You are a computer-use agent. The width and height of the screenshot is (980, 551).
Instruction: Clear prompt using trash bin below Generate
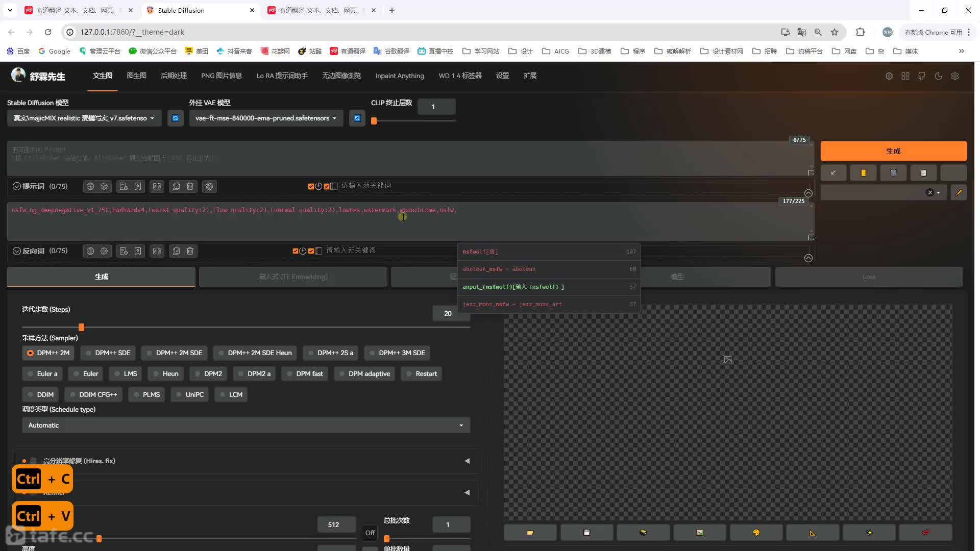(x=893, y=173)
